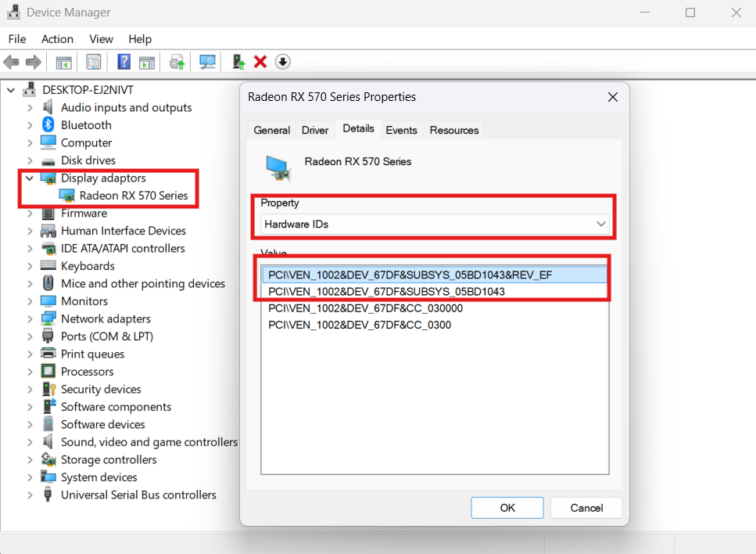
Task: Click the Firmware chip icon
Action: [x=48, y=213]
